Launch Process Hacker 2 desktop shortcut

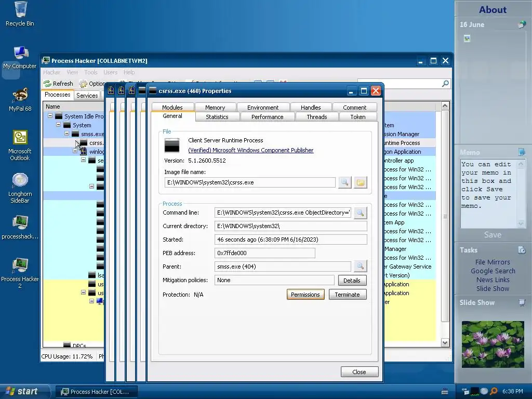click(x=20, y=273)
